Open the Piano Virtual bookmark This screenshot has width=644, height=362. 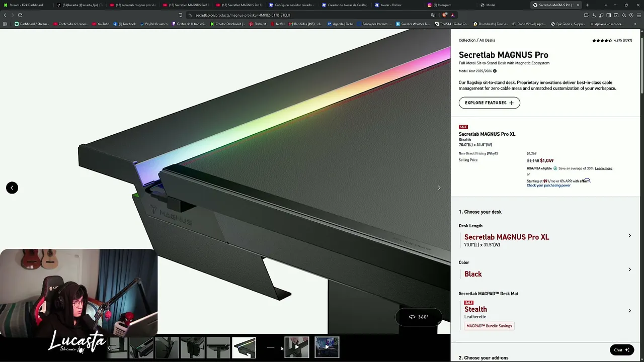click(529, 24)
